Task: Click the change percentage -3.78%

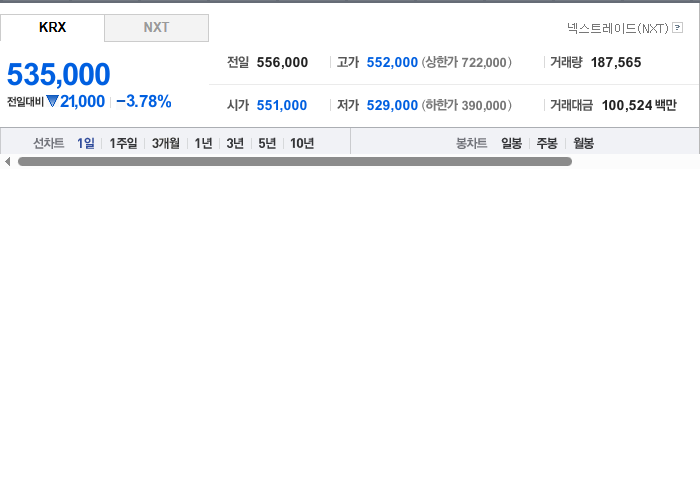Action: coord(144,101)
